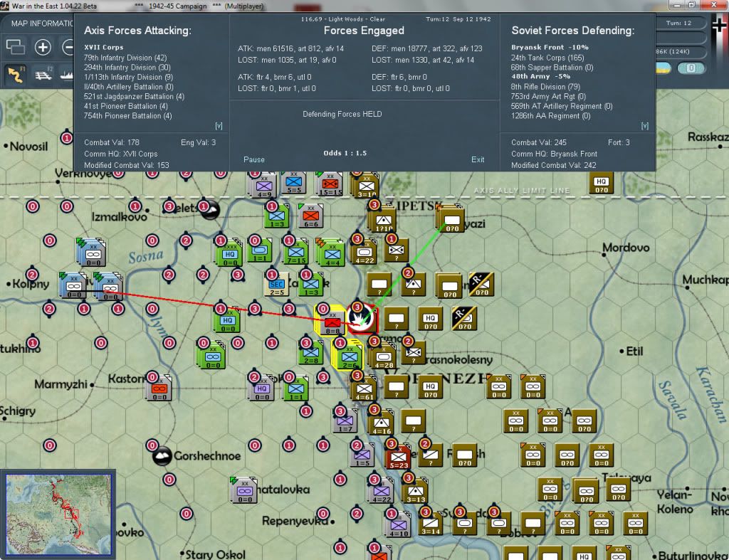Click 41st Pioneer Battalion (4) entry
The height and width of the screenshot is (560, 729).
pos(125,106)
